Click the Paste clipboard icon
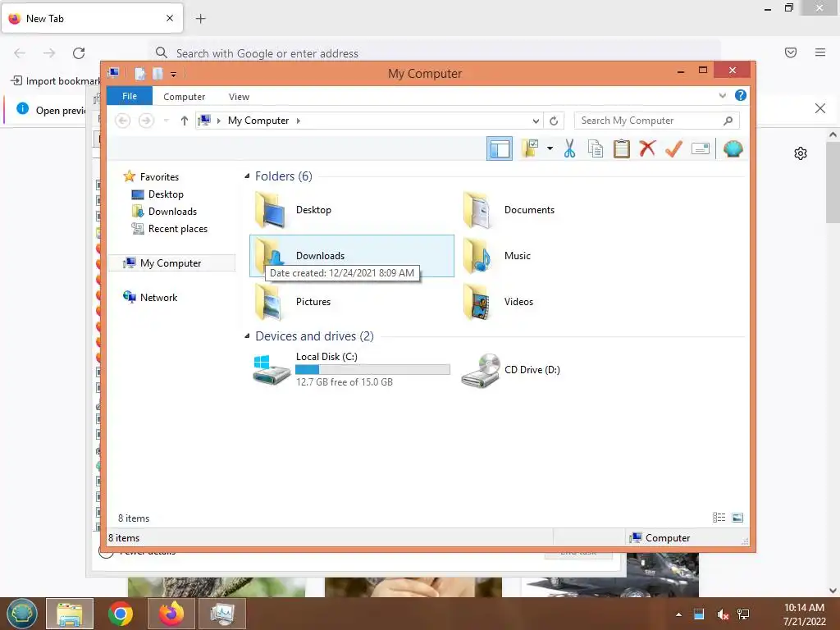This screenshot has width=840, height=630. pyautogui.click(x=622, y=148)
